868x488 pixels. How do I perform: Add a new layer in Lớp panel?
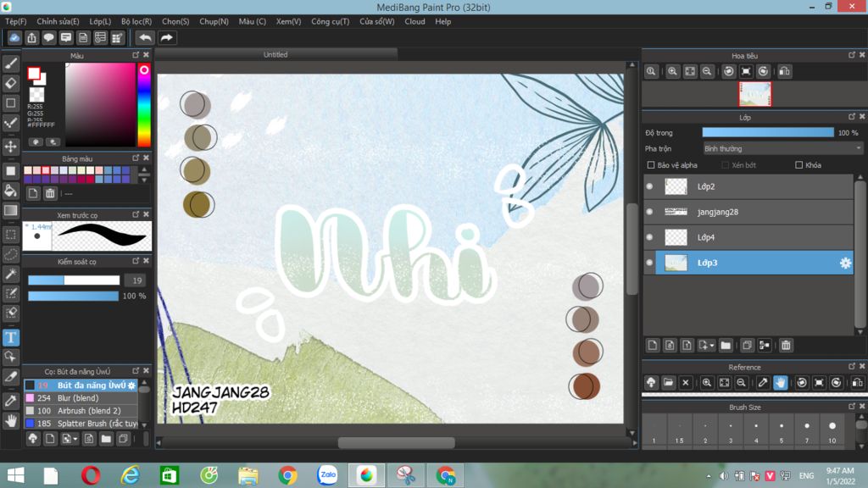pyautogui.click(x=652, y=346)
